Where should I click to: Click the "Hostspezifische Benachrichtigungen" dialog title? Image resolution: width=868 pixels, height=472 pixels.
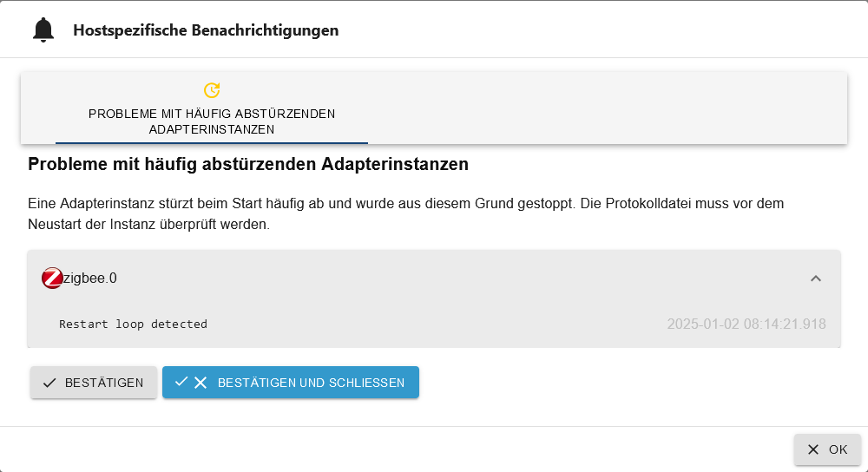click(206, 30)
